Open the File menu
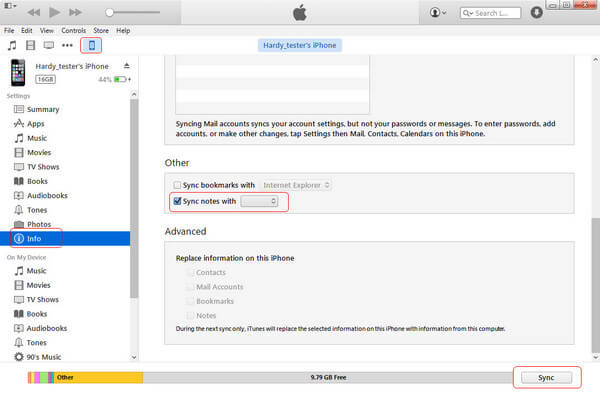 9,31
